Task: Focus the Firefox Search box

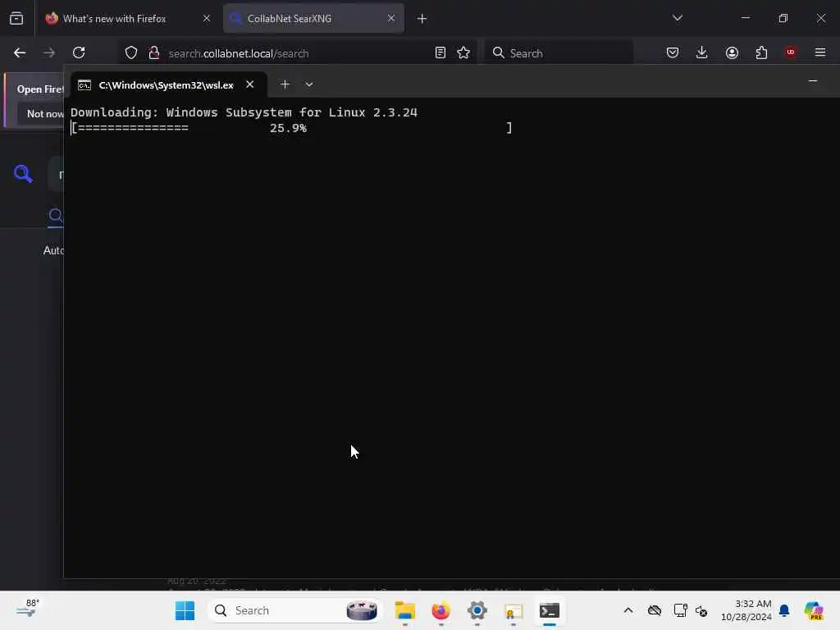Action: [x=559, y=53]
